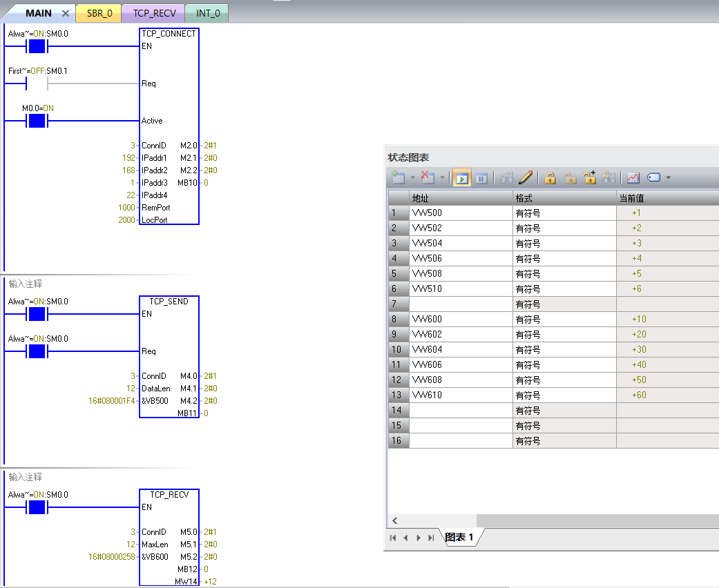This screenshot has width=719, height=588.
Task: Toggle the green play chart status button
Action: [x=461, y=178]
